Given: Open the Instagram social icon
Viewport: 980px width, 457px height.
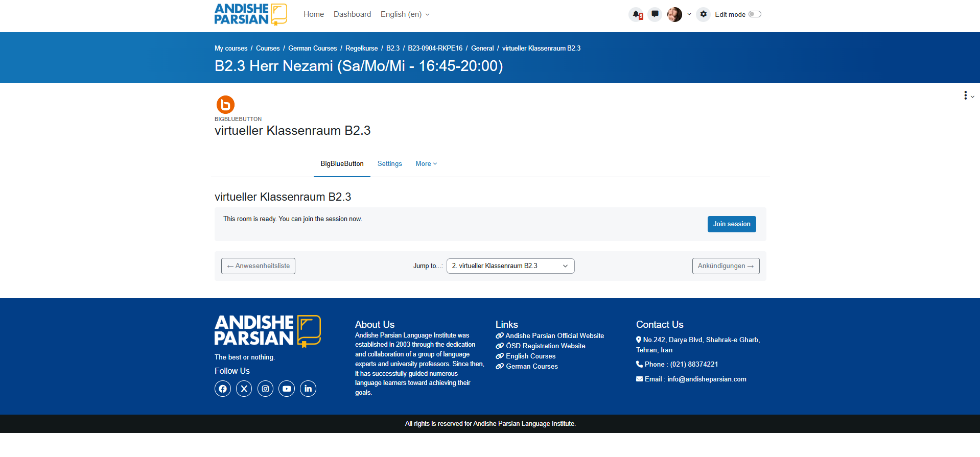Looking at the screenshot, I should pyautogui.click(x=265, y=389).
